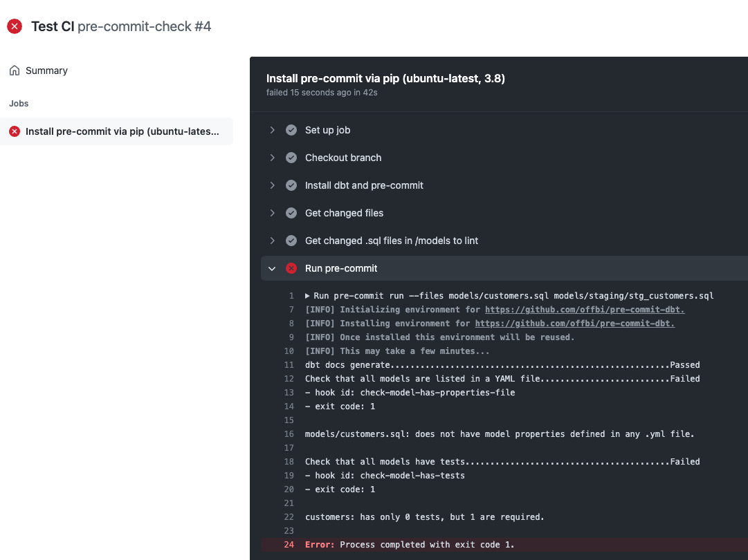The height and width of the screenshot is (560, 748).
Task: Click the red X icon on Run pre-commit step
Action: pos(291,268)
